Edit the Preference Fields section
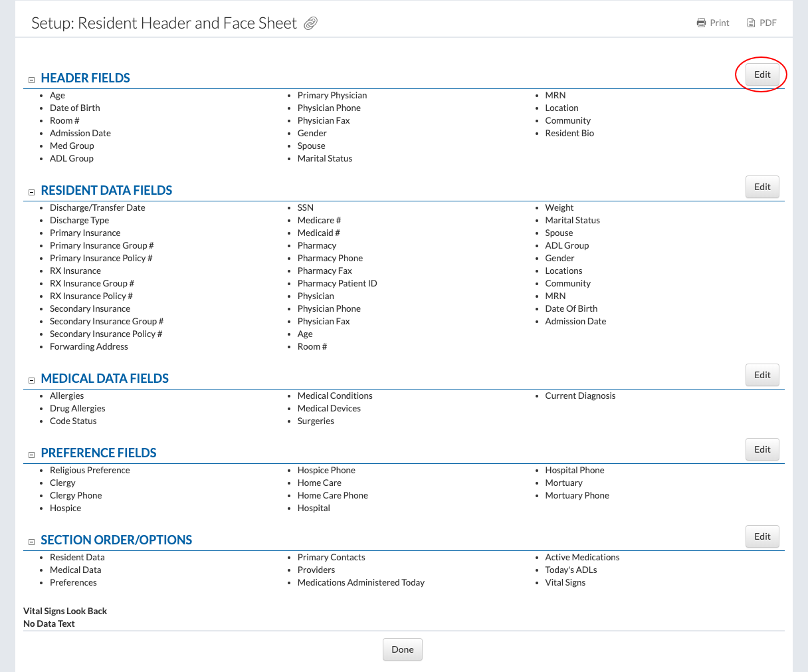808x672 pixels. tap(761, 449)
